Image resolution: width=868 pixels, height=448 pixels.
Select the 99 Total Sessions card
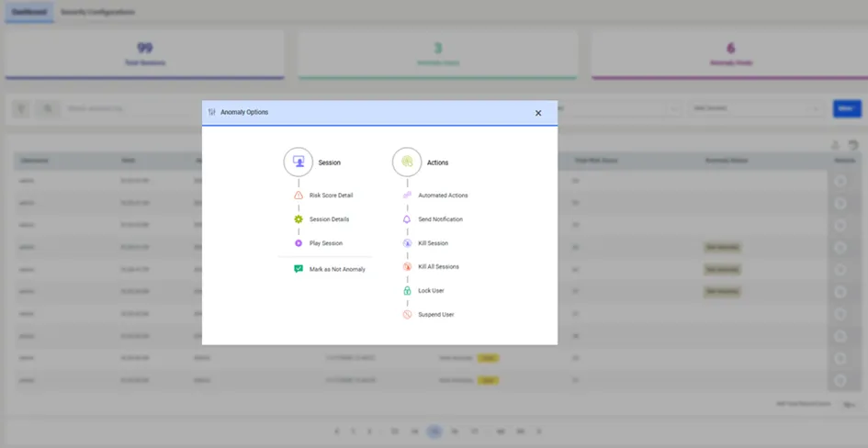coord(144,55)
